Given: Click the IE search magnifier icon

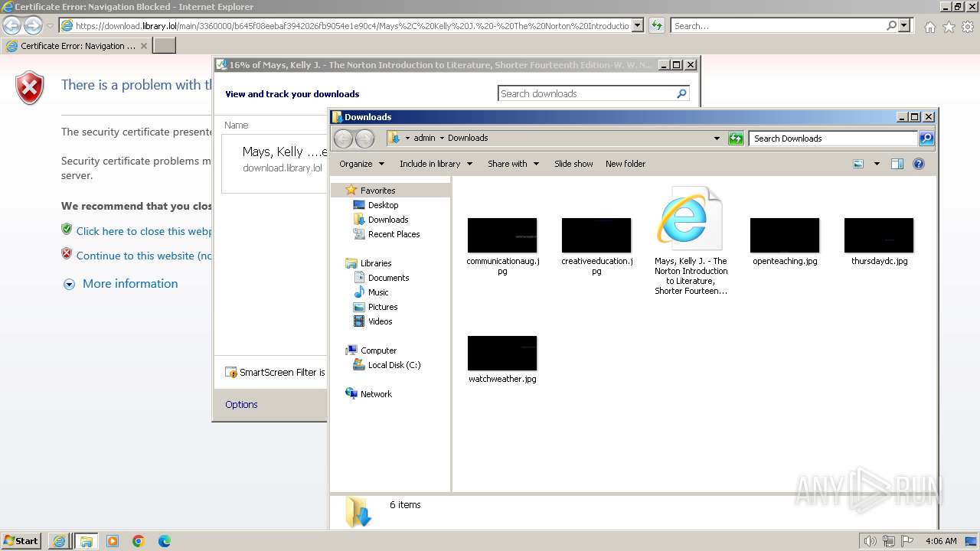Looking at the screenshot, I should [x=891, y=25].
